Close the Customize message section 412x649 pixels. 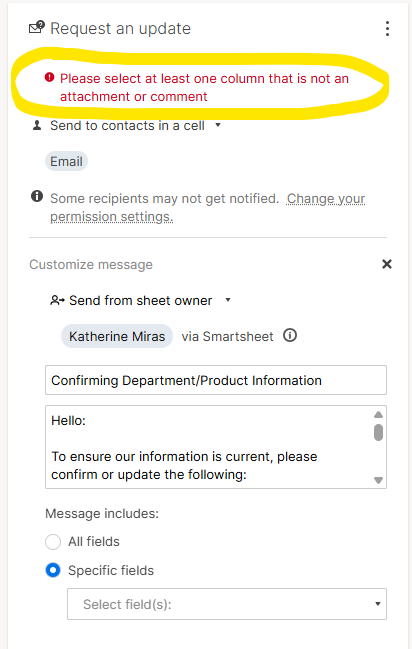click(387, 264)
